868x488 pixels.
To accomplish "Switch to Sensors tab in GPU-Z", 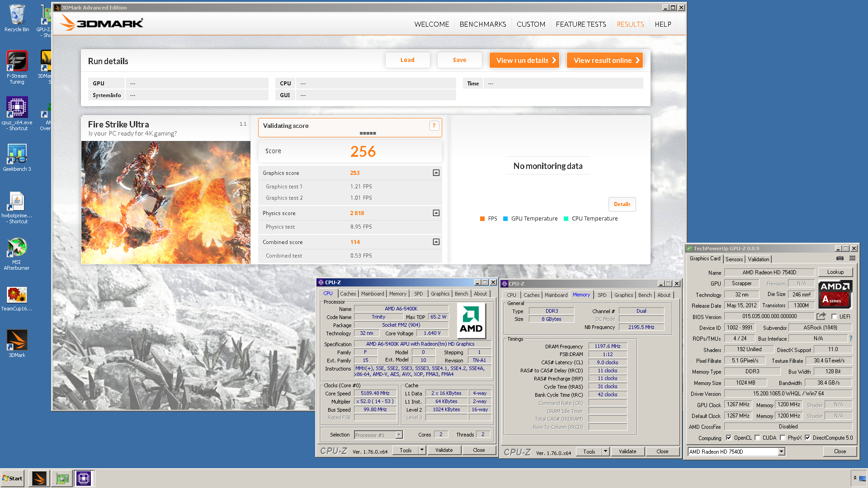I will pos(734,259).
